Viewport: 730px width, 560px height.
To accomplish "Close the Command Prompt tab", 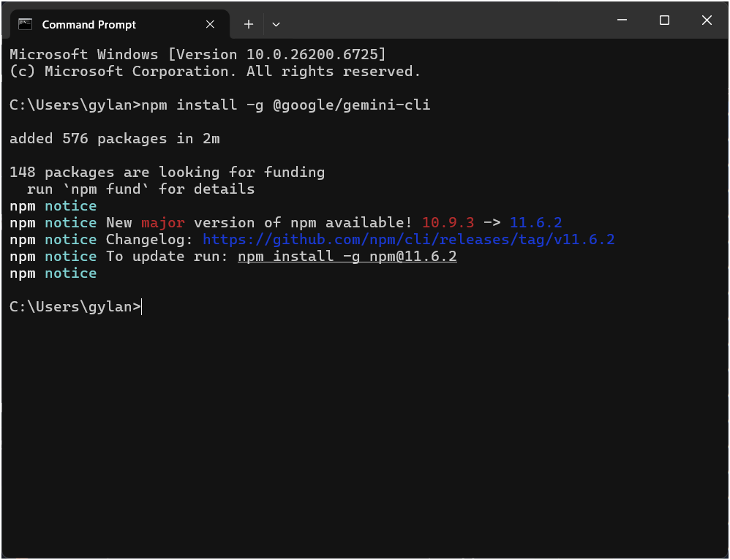I will click(210, 24).
